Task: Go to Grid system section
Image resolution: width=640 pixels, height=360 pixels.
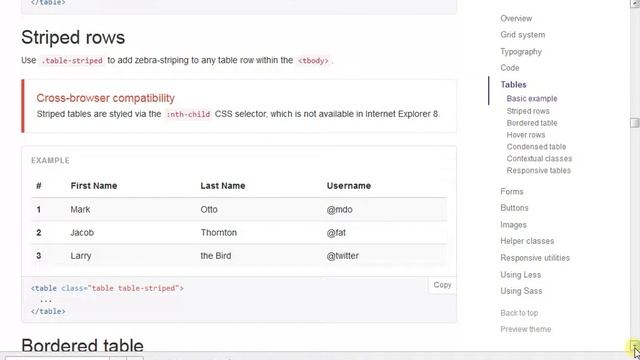Action: (x=522, y=35)
